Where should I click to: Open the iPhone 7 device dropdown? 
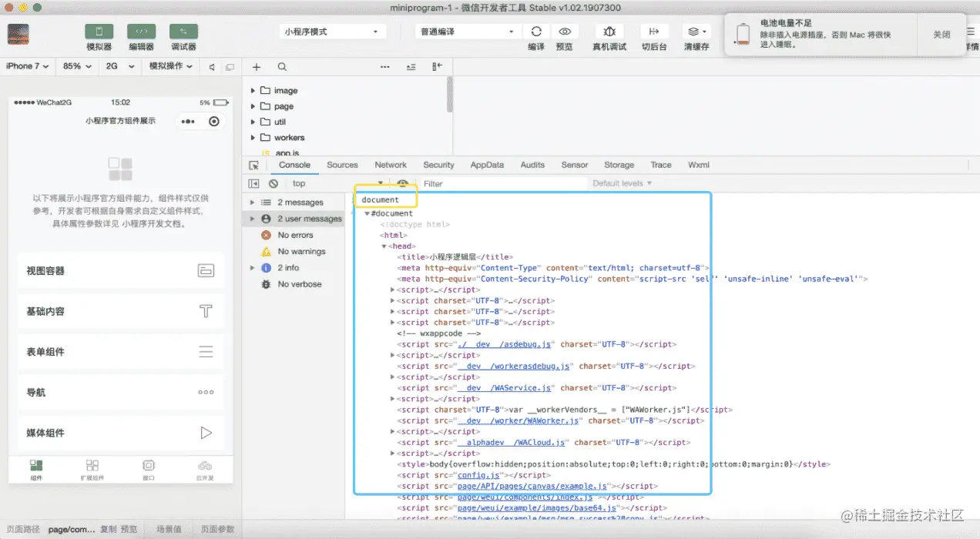(x=28, y=66)
